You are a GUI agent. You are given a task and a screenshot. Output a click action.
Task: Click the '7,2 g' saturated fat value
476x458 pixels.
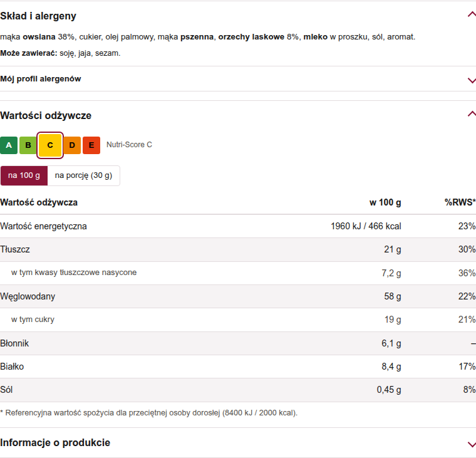click(391, 273)
